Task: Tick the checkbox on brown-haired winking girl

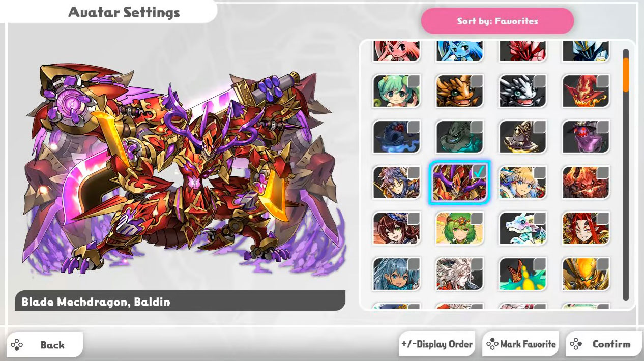Action: pos(414,219)
